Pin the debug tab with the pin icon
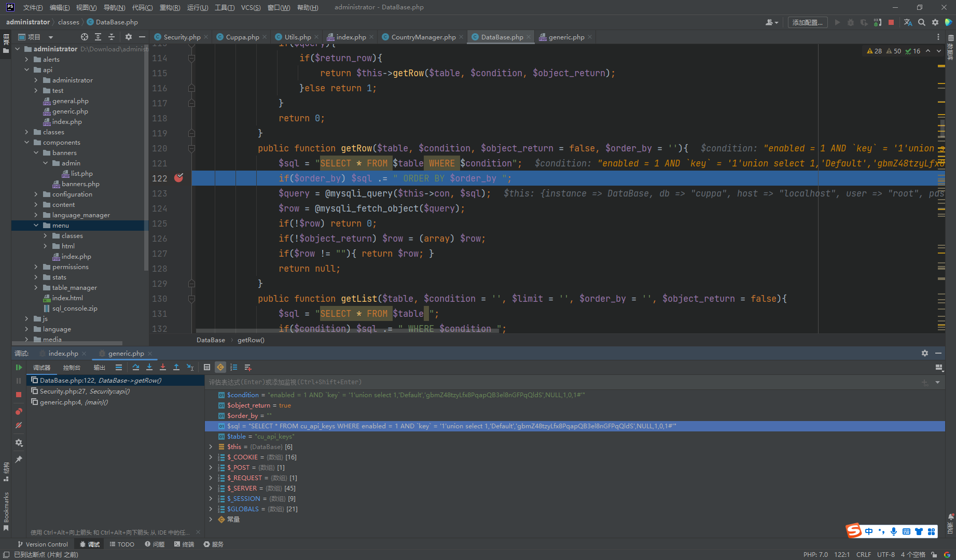Viewport: 956px width, 560px height. (x=19, y=459)
